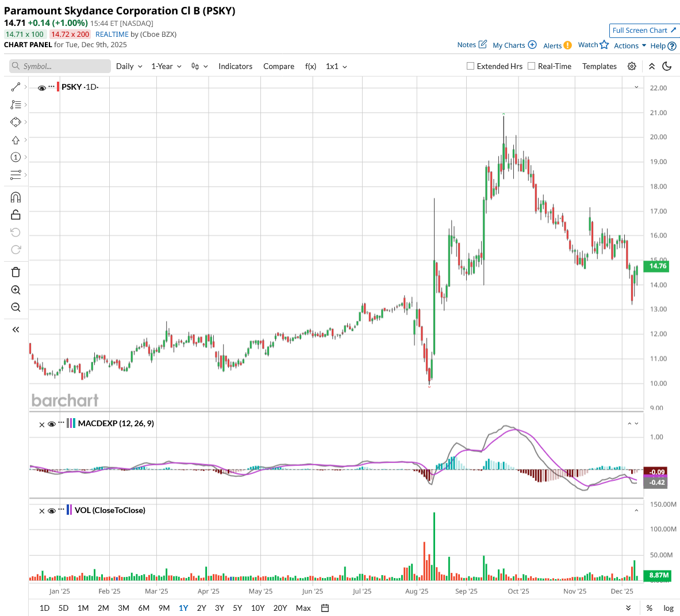Click the redo arrow icon
The width and height of the screenshot is (680, 616).
pyautogui.click(x=16, y=250)
